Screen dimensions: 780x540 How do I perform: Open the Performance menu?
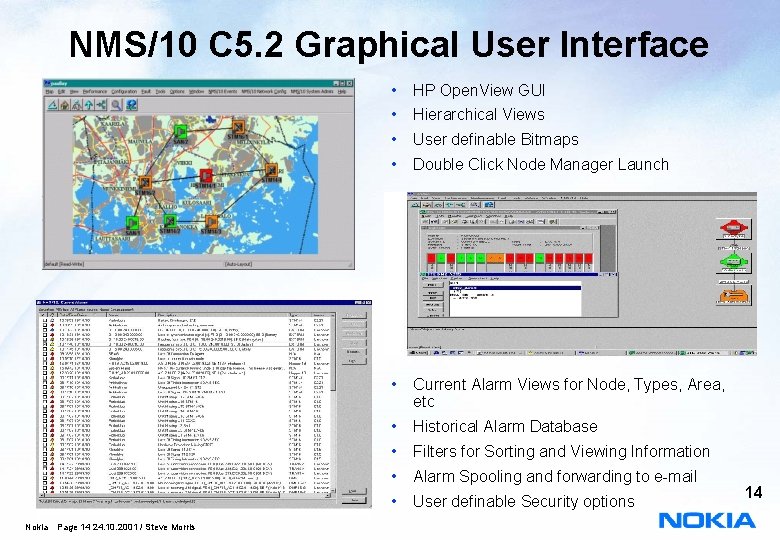95,92
